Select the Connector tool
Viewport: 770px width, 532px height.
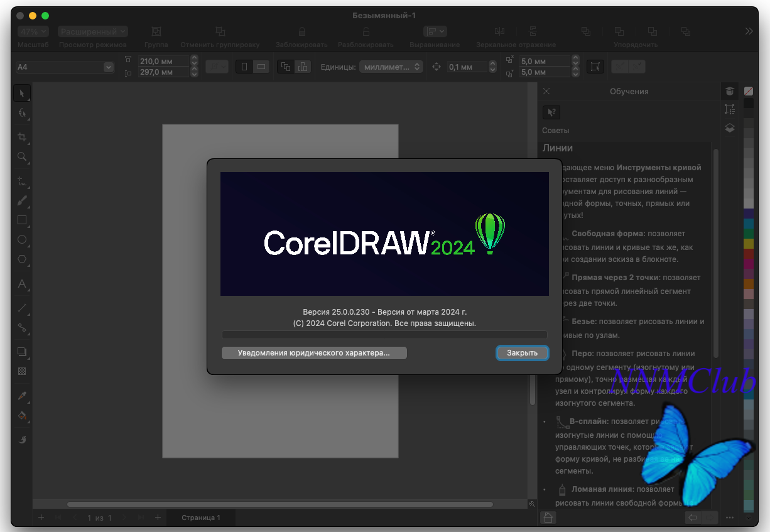pos(22,327)
